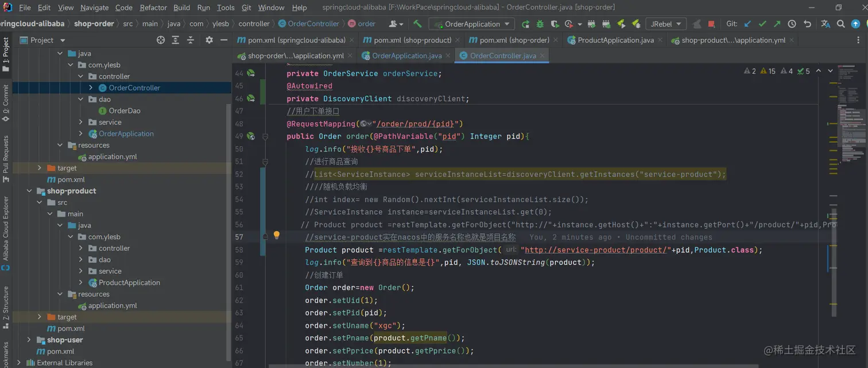
Task: Click the Build project hammer icon
Action: pos(417,24)
